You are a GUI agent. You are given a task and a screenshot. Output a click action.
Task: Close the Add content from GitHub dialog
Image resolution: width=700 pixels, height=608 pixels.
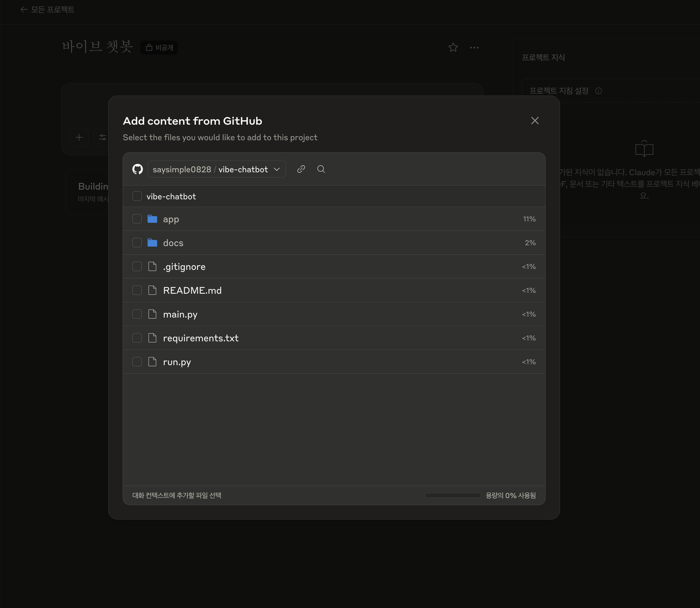[535, 121]
